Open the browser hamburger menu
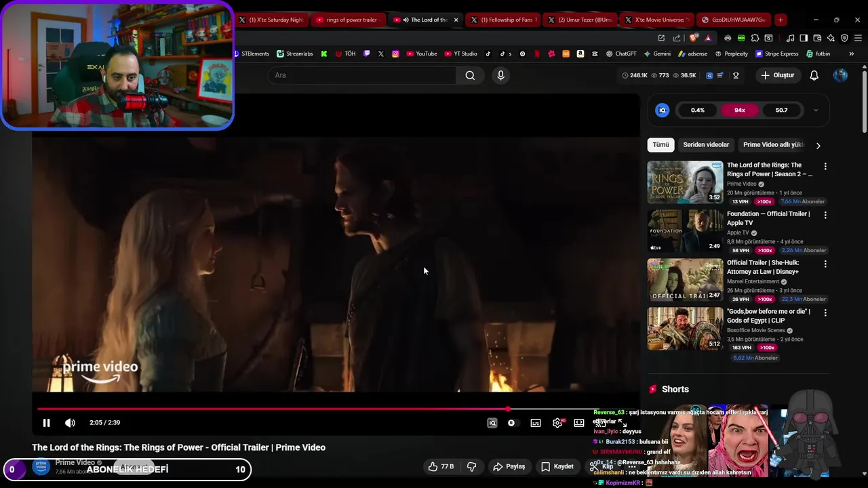 coord(858,38)
